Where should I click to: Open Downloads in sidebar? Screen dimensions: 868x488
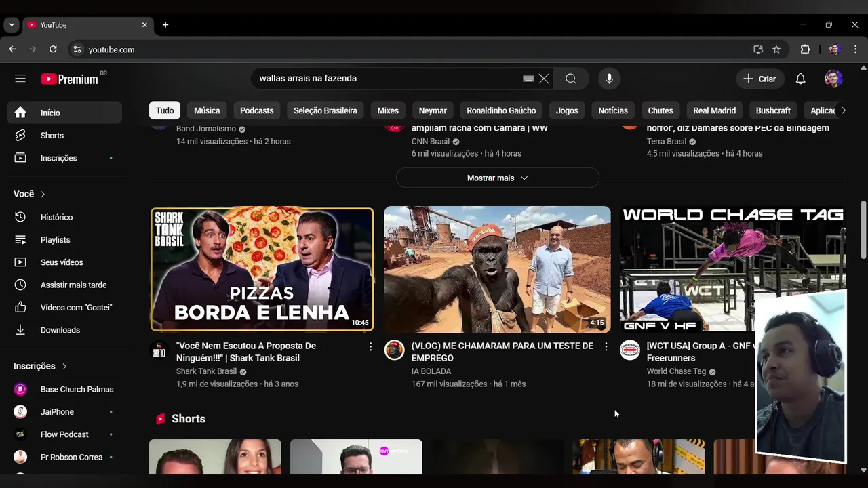tap(64, 330)
